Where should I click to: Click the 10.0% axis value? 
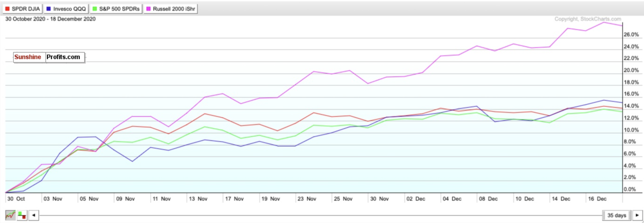point(631,130)
